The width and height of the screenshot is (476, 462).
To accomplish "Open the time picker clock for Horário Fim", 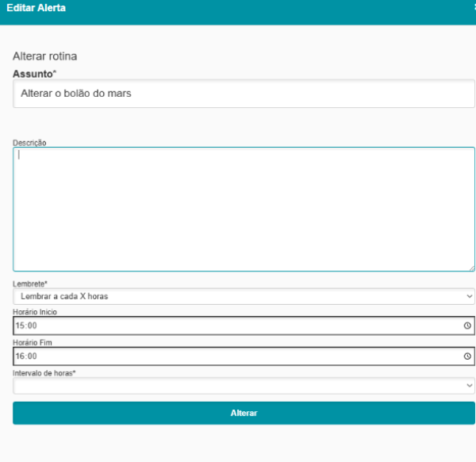I will click(x=467, y=356).
